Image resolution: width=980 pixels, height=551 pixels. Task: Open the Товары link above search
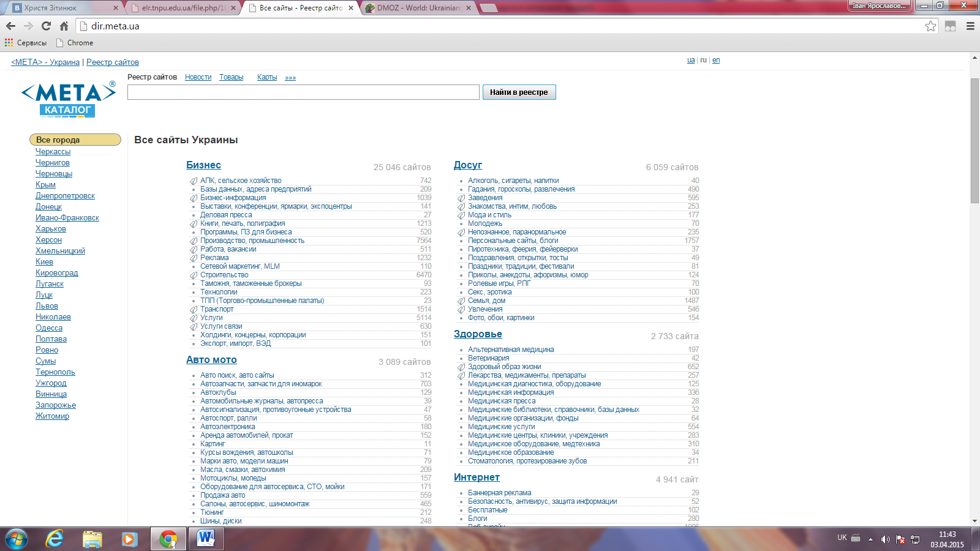(x=231, y=77)
